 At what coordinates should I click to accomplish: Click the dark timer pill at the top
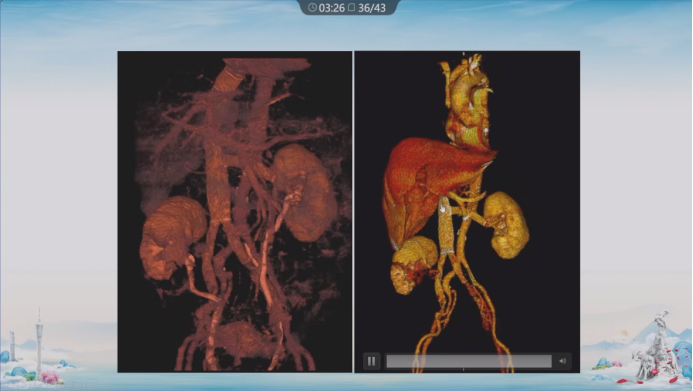point(348,8)
